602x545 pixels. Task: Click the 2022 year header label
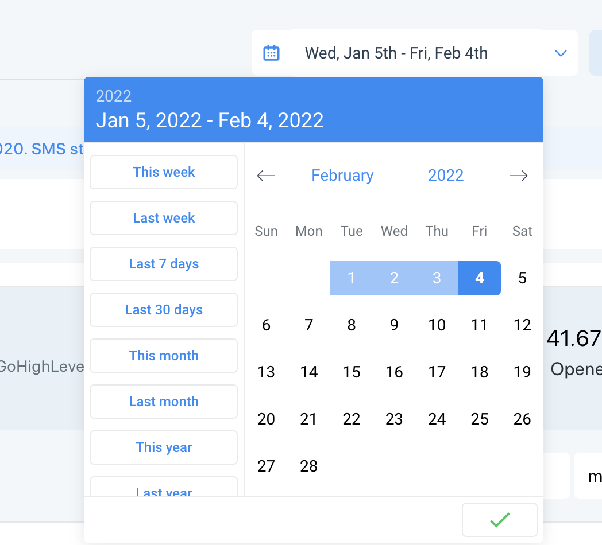(114, 96)
